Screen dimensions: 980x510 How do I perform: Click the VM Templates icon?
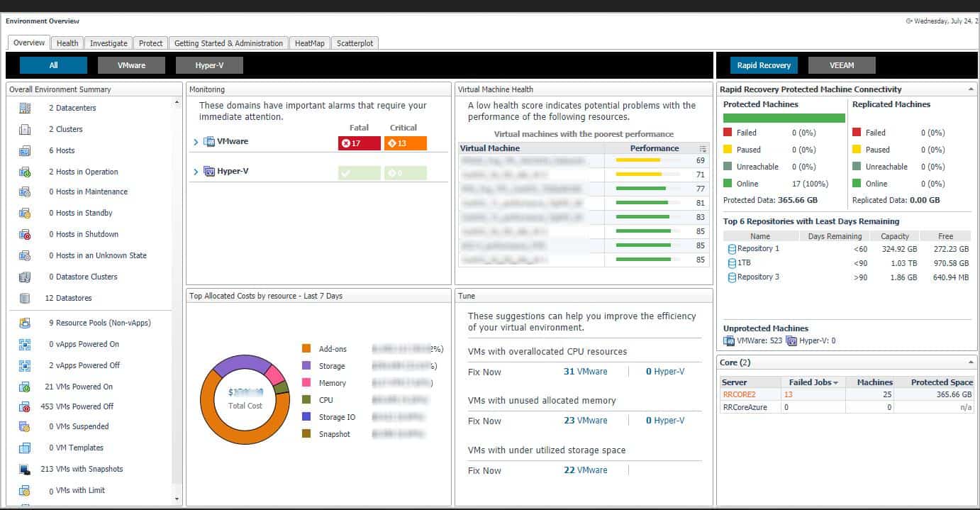click(25, 448)
